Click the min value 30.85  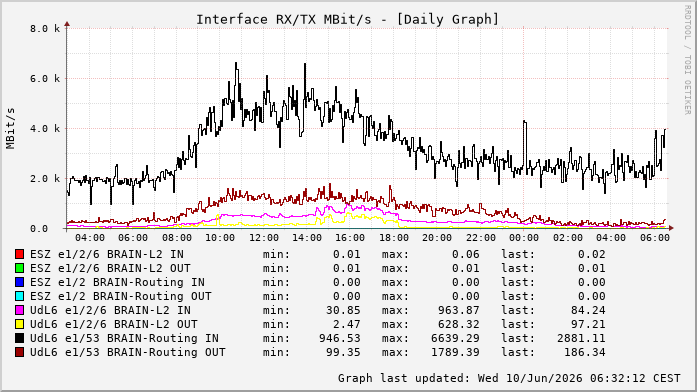tap(343, 310)
